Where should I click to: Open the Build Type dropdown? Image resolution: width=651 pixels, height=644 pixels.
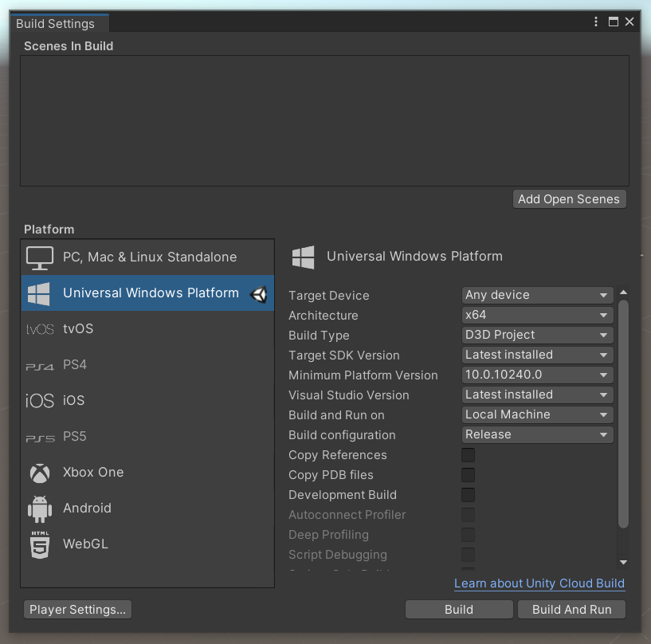pyautogui.click(x=537, y=335)
